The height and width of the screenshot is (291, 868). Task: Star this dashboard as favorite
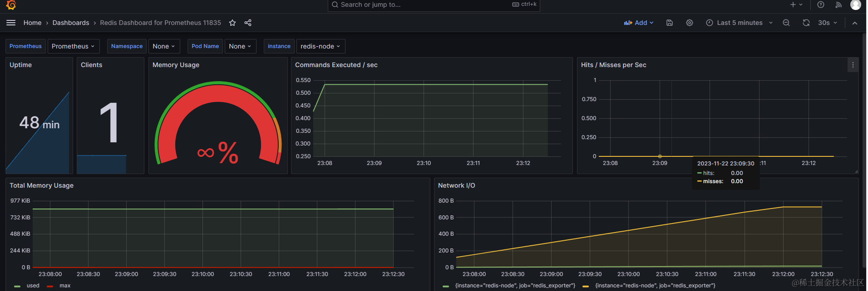point(232,23)
